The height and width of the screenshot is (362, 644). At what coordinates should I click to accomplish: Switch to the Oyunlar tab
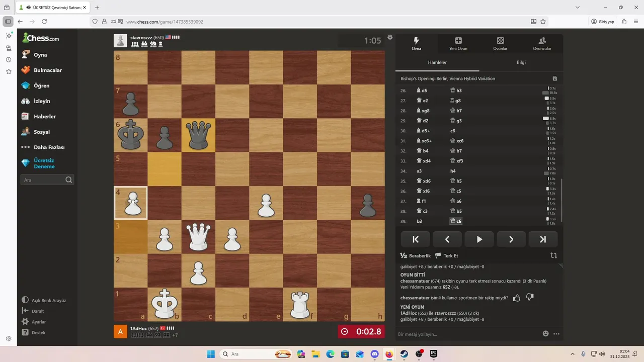pos(500,44)
